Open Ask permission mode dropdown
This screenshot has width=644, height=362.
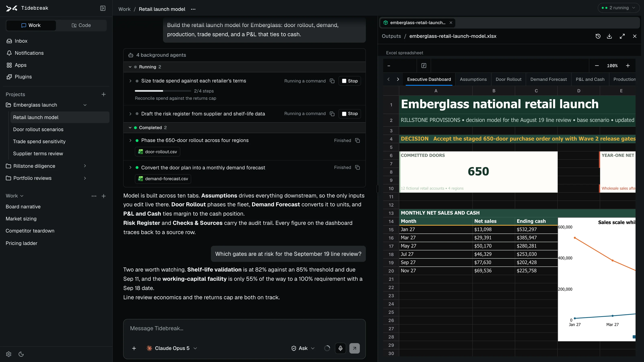tap(303, 348)
